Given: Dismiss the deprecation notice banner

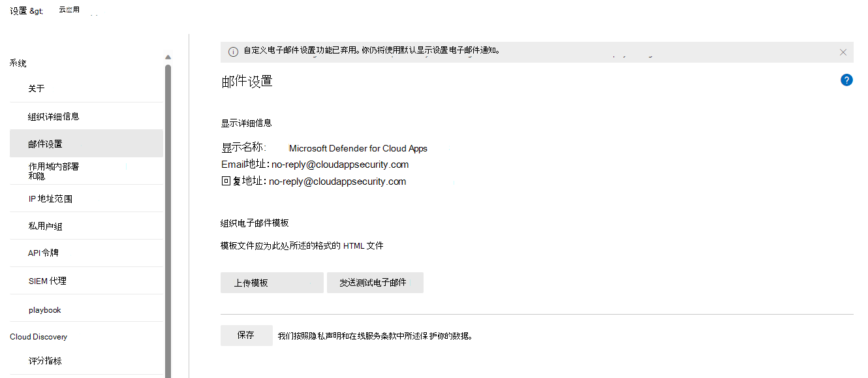Looking at the screenshot, I should pos(843,52).
